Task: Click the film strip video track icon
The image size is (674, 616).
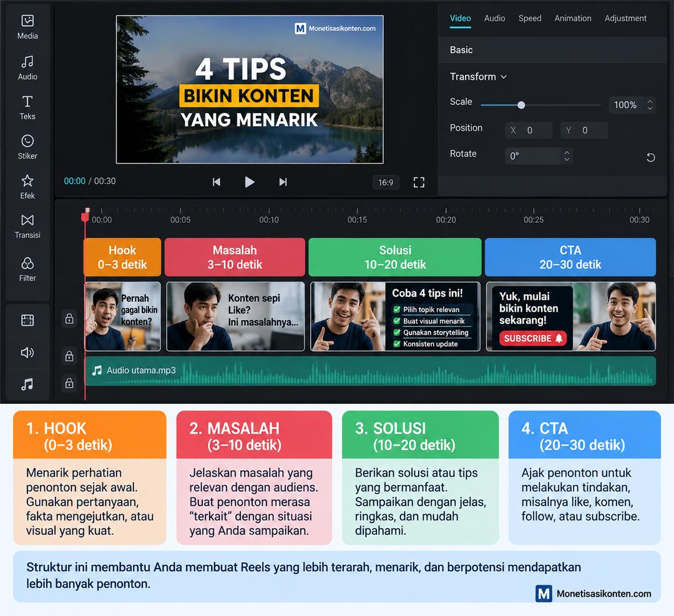Action: (27, 320)
